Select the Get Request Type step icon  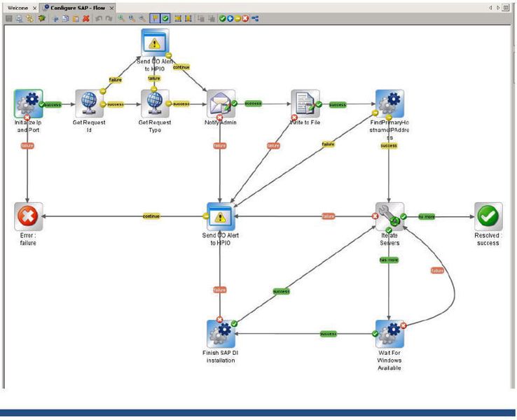pyautogui.click(x=155, y=104)
